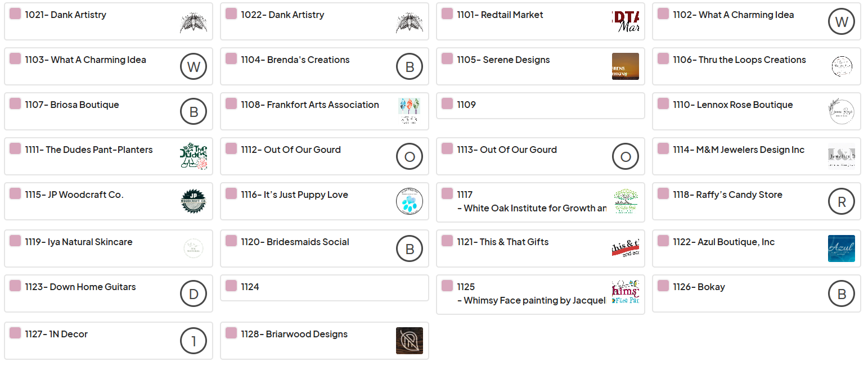Image resolution: width=868 pixels, height=366 pixels.
Task: Click the Briarwood Designs dark wood logo
Action: click(410, 341)
